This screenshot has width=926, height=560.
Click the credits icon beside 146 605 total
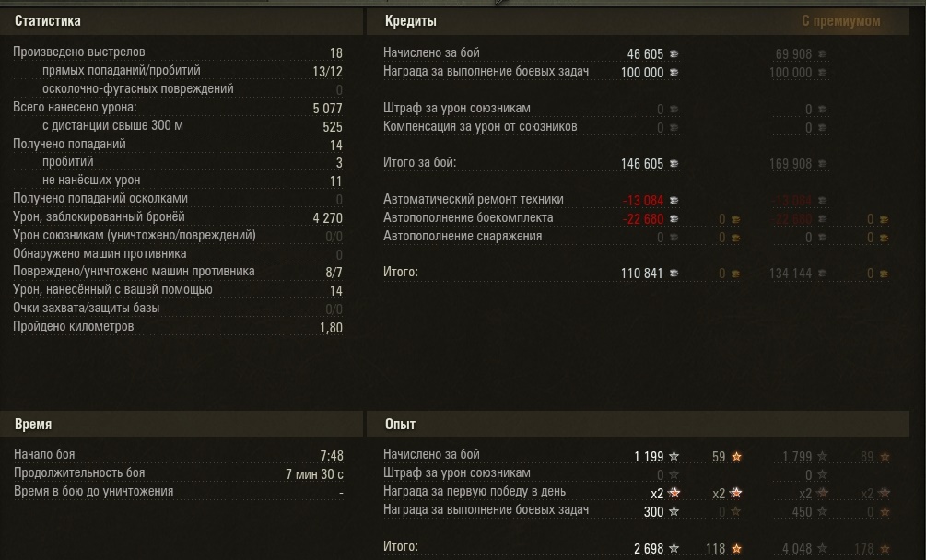674,163
